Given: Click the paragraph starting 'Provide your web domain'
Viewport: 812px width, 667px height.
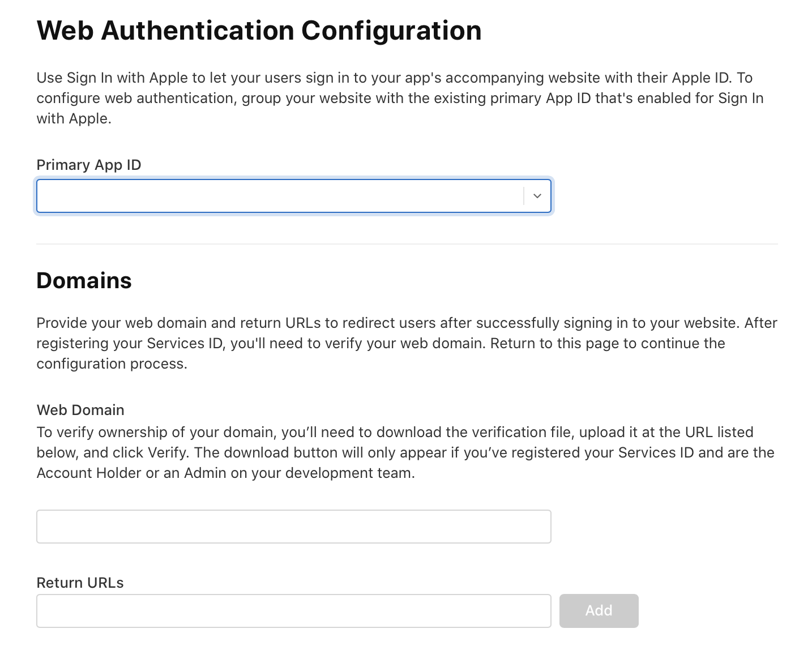Looking at the screenshot, I should point(407,343).
